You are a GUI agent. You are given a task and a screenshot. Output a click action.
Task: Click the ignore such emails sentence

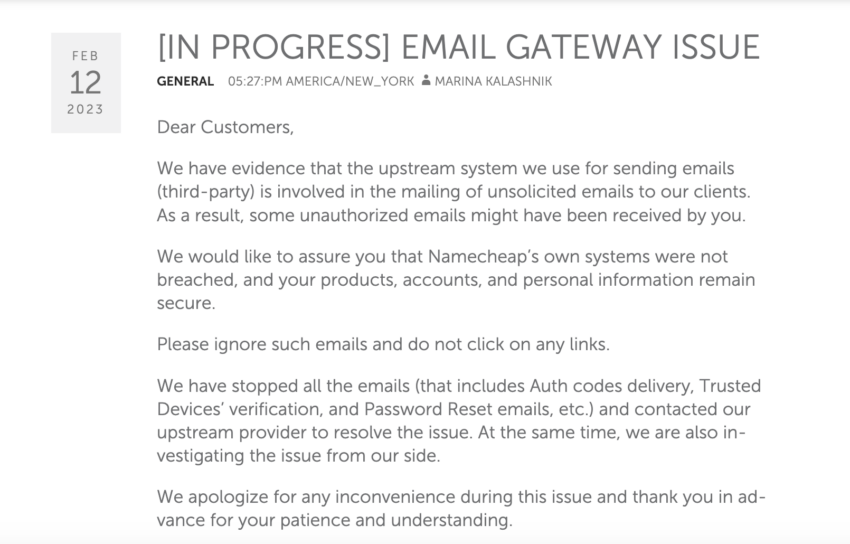383,345
